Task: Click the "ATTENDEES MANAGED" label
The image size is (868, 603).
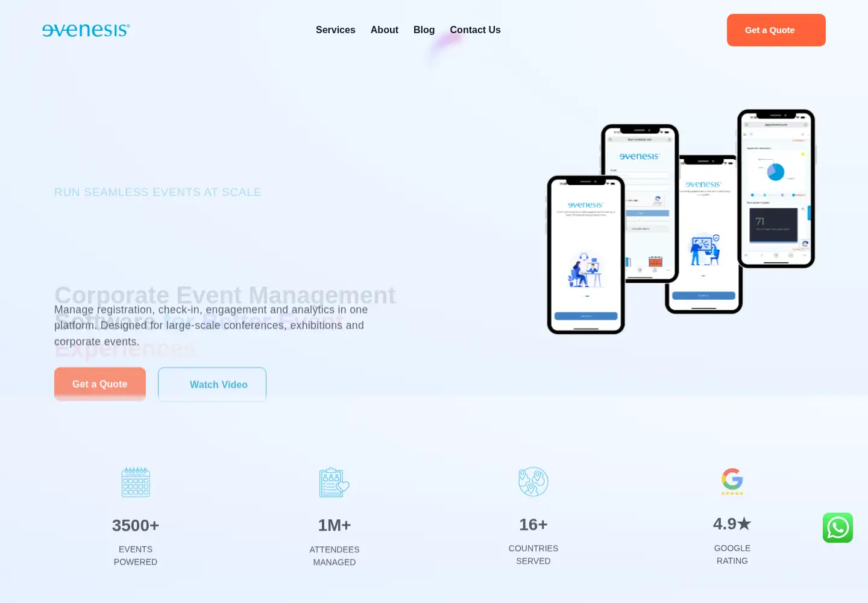Action: coord(335,556)
